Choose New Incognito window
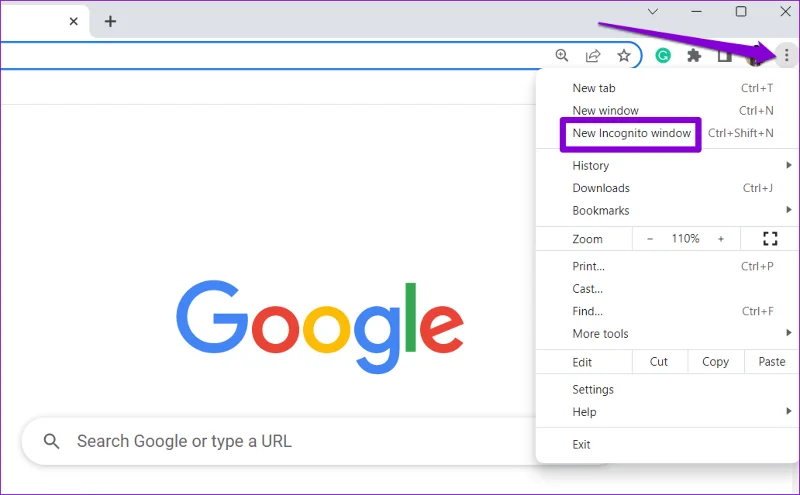This screenshot has width=800, height=495. [667, 133]
